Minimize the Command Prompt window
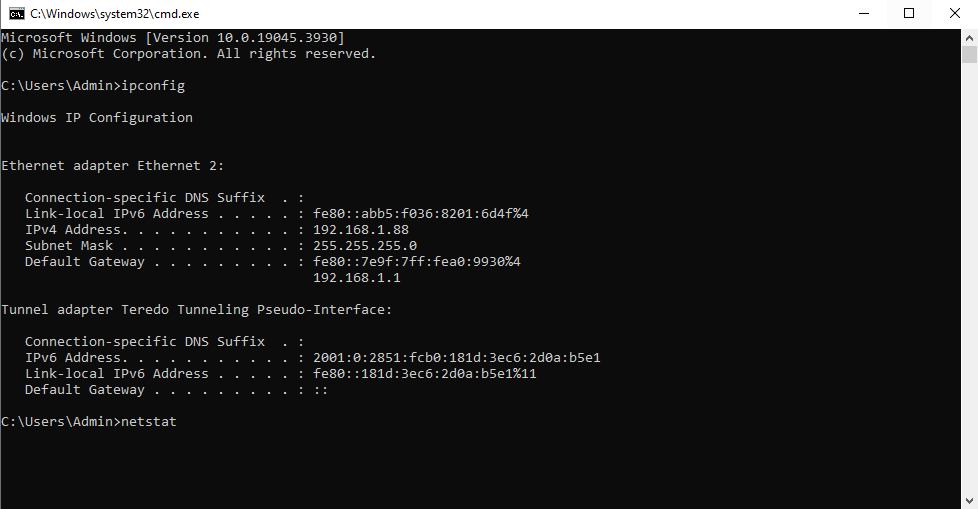Viewport: 978px width, 509px height. point(863,13)
